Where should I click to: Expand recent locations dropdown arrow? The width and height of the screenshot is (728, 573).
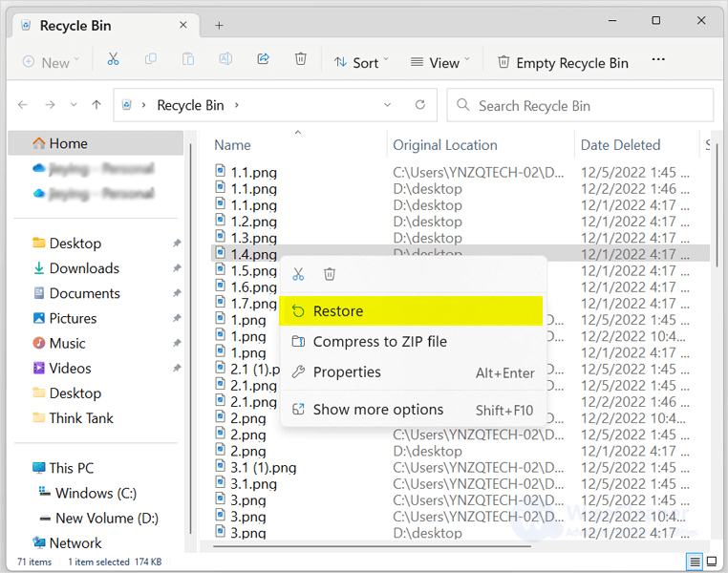[x=74, y=105]
